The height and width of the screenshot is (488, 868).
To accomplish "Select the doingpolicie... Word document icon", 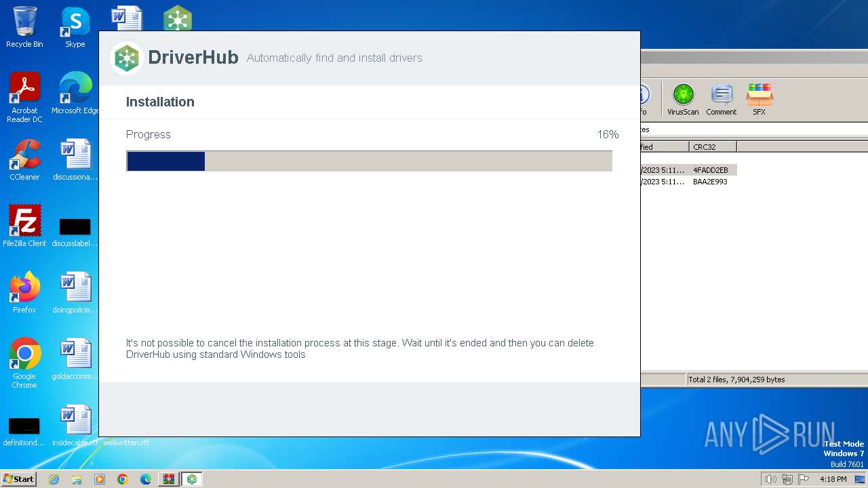I will point(75,293).
